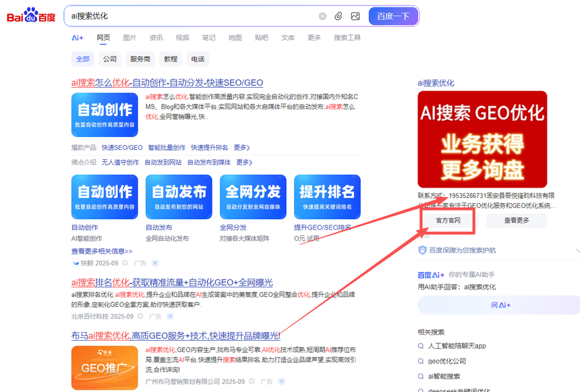Open the 搜索工具 options
580x392 pixels.
[x=347, y=38]
